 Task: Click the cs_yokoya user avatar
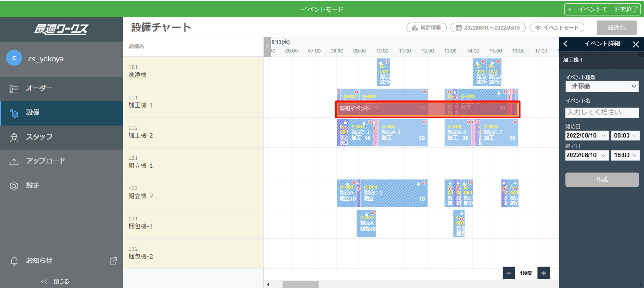tap(14, 58)
